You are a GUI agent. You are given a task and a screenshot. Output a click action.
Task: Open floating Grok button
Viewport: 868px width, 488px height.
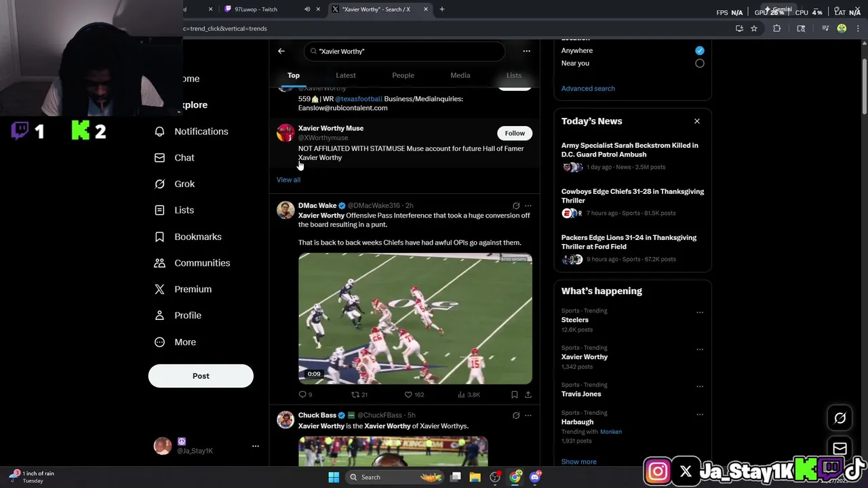tap(840, 418)
